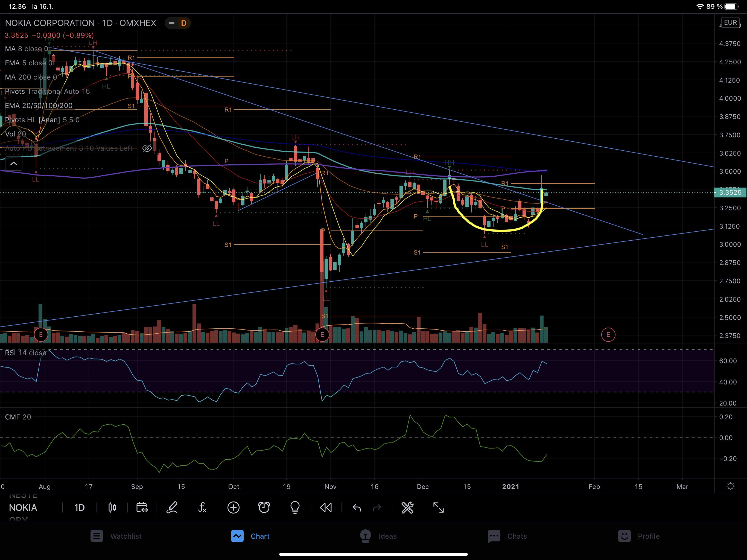747x560 pixels.
Task: Select the MA 8 close indicator legend
Action: click(26, 49)
